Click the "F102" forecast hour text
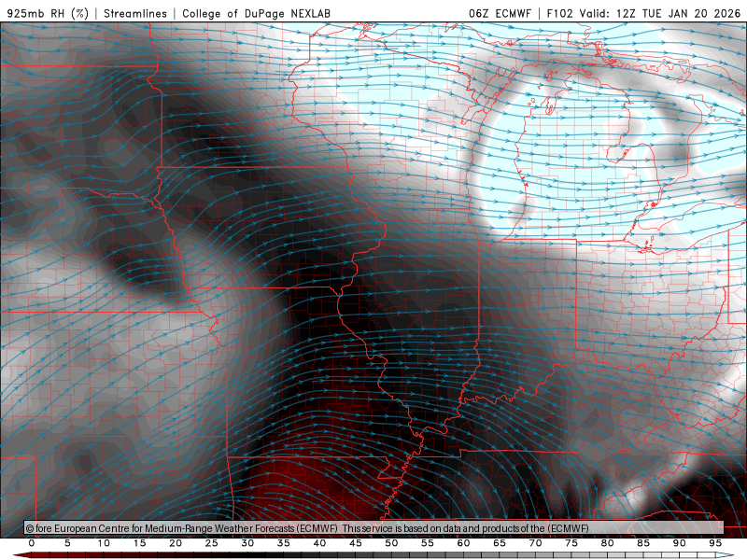This screenshot has height=560, width=747. (x=559, y=14)
